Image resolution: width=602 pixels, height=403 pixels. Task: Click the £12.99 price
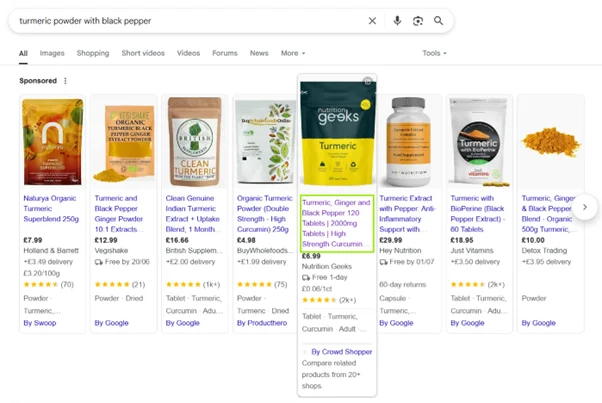click(x=106, y=240)
